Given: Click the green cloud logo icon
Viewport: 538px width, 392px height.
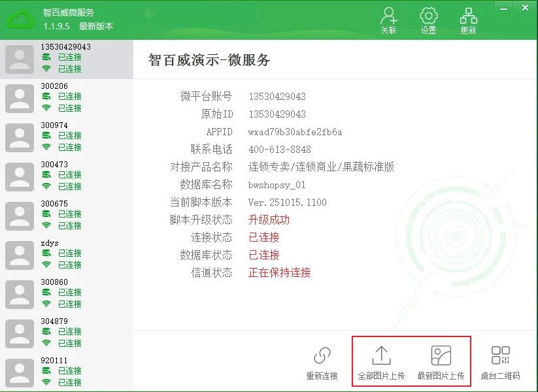Looking at the screenshot, I should [22, 20].
